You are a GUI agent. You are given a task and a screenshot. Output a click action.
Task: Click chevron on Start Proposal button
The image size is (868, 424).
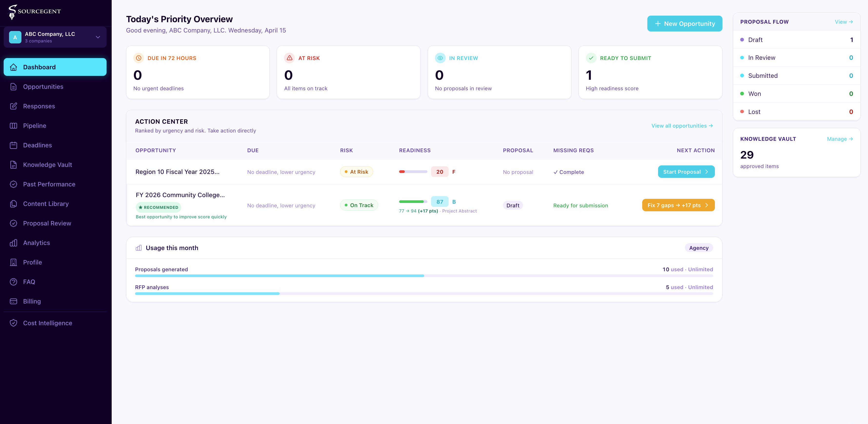[x=707, y=172]
